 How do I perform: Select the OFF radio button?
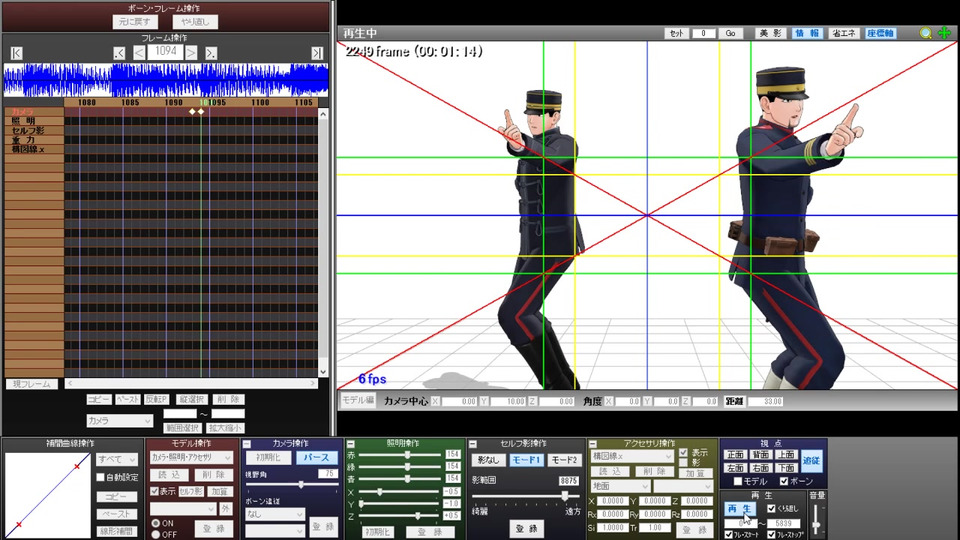click(156, 533)
